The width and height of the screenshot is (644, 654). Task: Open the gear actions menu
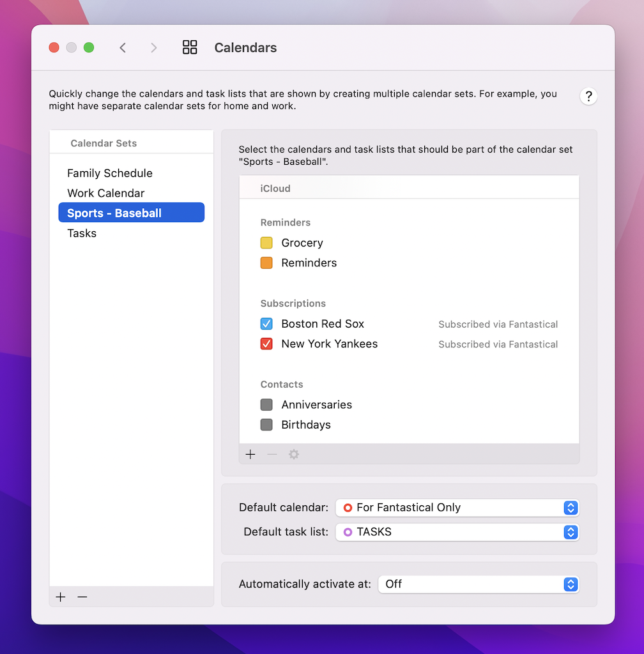coord(294,454)
